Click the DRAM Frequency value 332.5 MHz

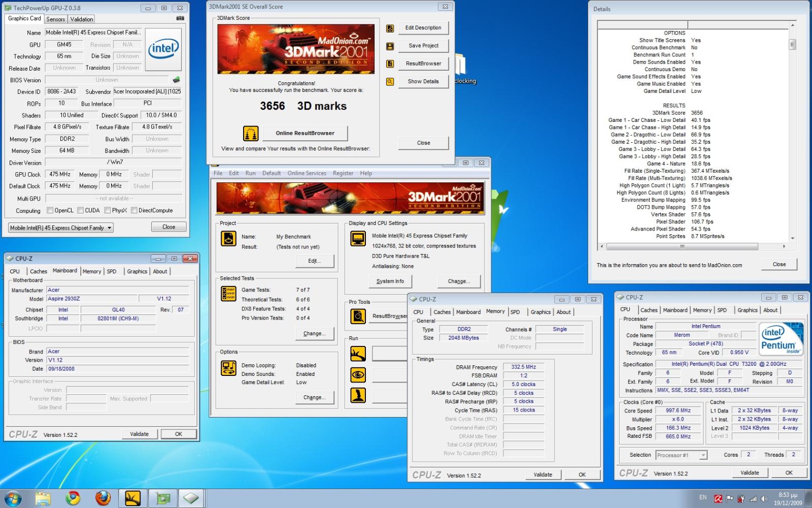tap(524, 367)
